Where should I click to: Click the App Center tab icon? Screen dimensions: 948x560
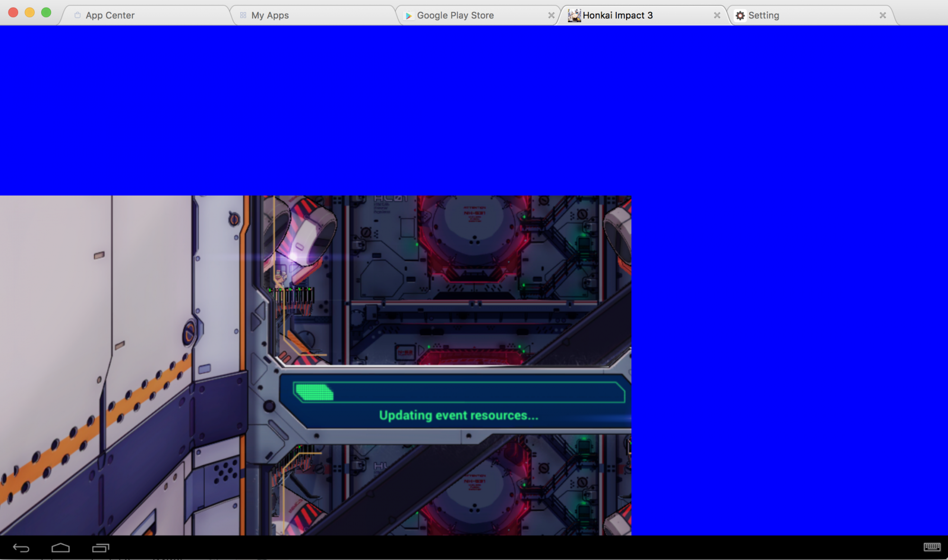pyautogui.click(x=78, y=15)
